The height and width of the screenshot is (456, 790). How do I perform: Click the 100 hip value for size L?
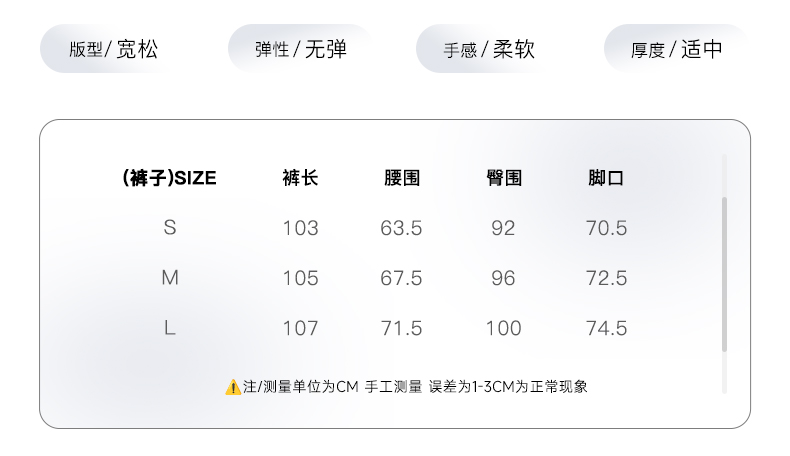(x=504, y=328)
